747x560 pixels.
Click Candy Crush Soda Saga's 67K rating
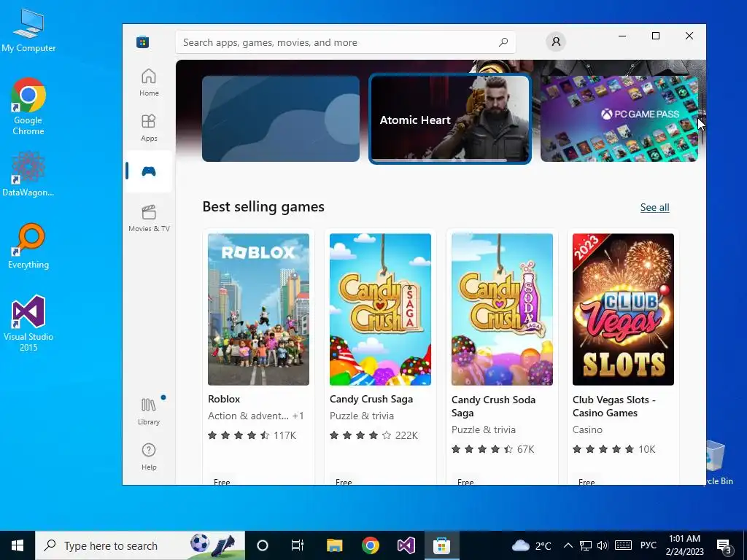point(493,449)
